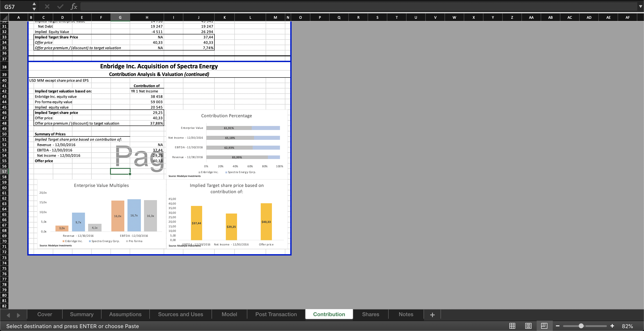Select column H header
Viewport: 644px width, 331px height.
tap(147, 17)
